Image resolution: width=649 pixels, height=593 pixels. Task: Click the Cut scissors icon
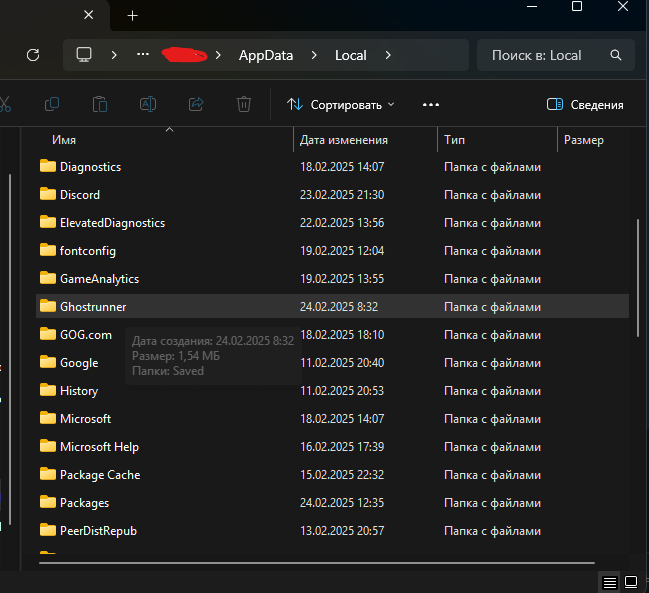pos(5,104)
